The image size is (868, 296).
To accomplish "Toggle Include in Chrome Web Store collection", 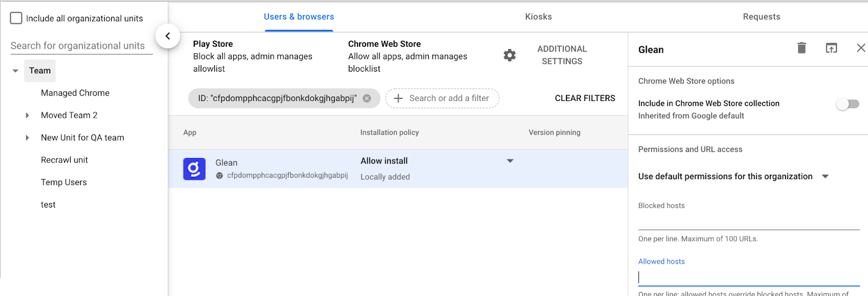I will [847, 104].
